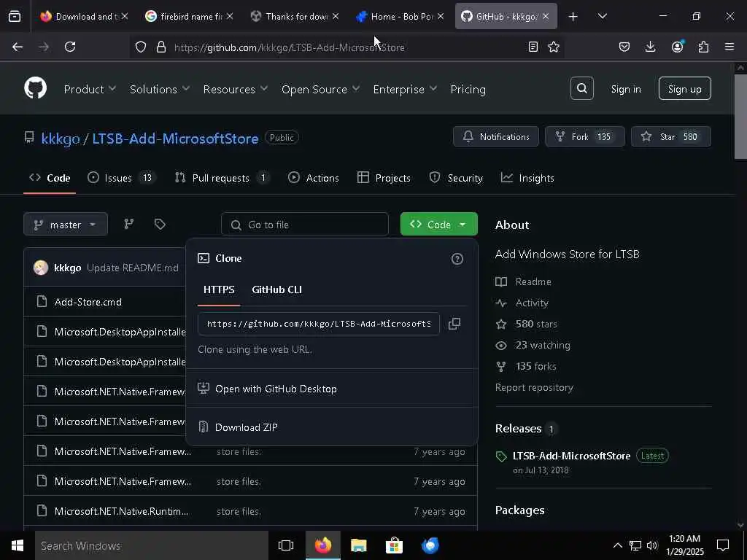Screen dimensions: 747x560
Task: View tags with the tag icon
Action: pyautogui.click(x=160, y=225)
